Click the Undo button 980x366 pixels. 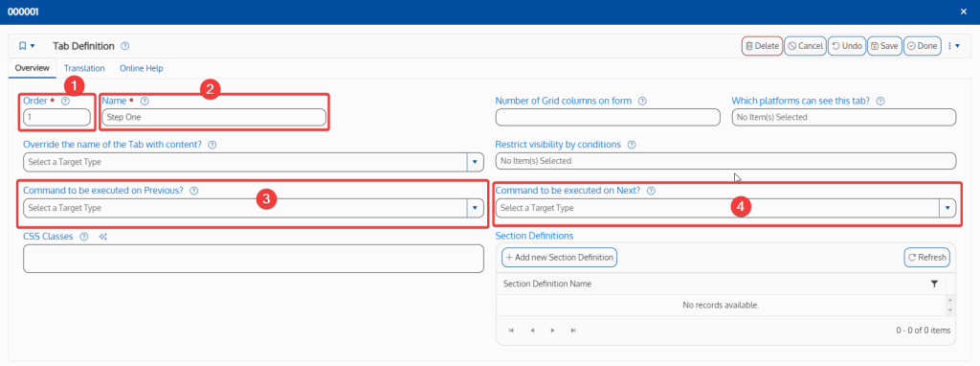pos(847,46)
